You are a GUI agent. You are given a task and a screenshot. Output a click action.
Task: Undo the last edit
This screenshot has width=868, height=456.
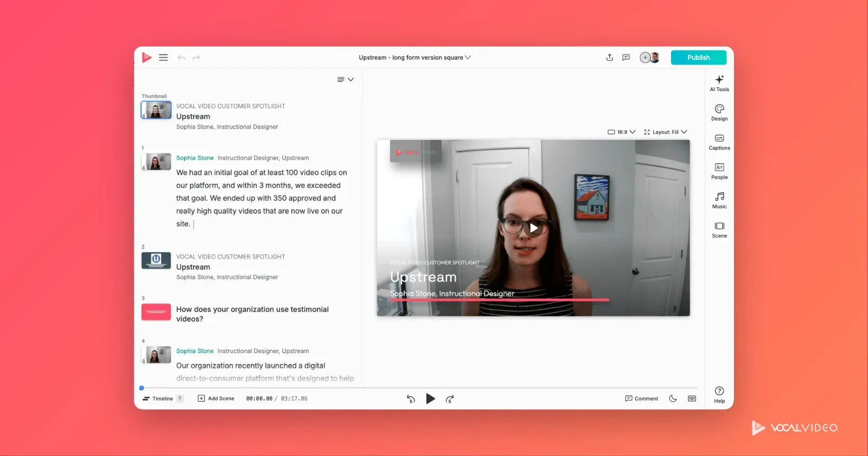181,58
